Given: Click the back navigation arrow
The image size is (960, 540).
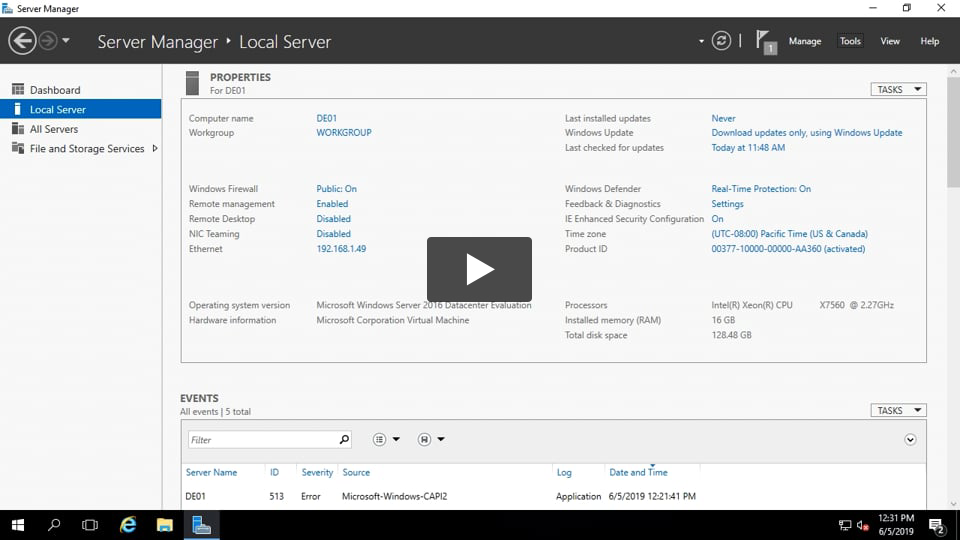Looking at the screenshot, I should pos(22,41).
